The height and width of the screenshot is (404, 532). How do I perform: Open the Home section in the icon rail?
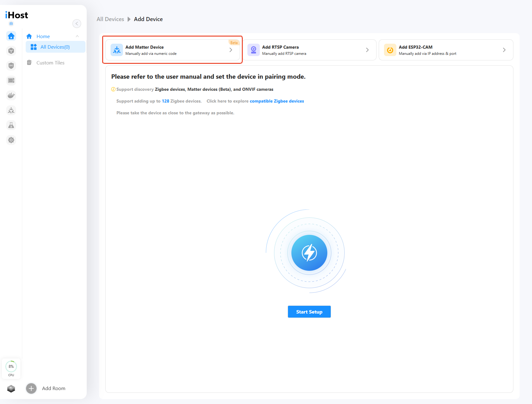pyautogui.click(x=11, y=36)
